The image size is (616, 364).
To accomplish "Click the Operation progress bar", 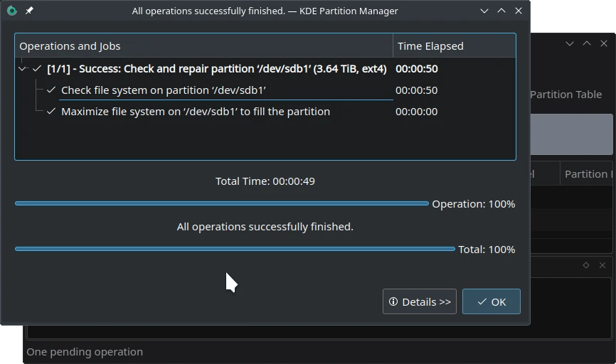I will [x=221, y=203].
